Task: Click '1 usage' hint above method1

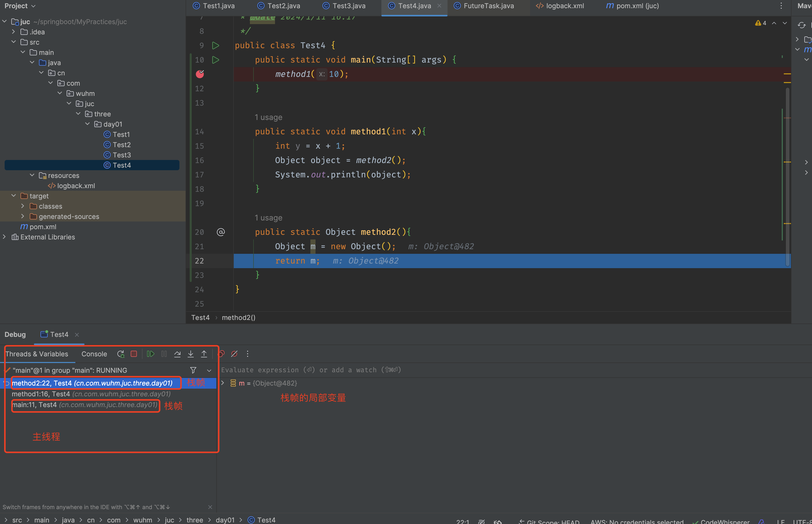Action: 268,117
